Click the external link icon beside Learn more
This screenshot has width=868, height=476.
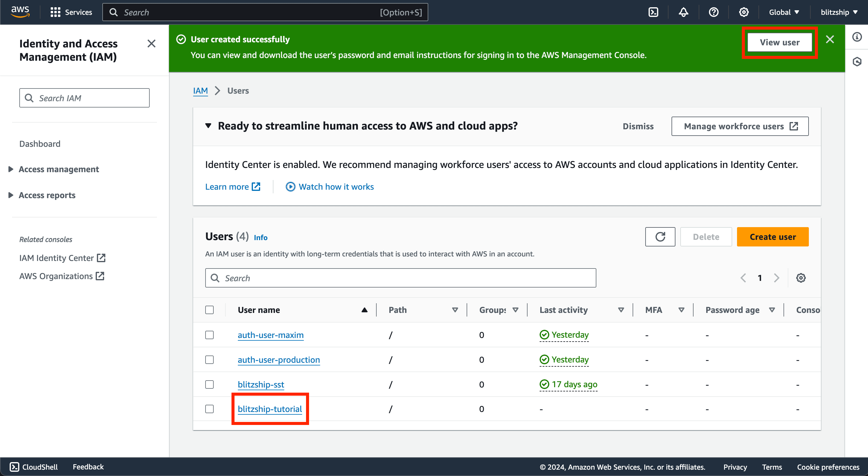(x=256, y=186)
